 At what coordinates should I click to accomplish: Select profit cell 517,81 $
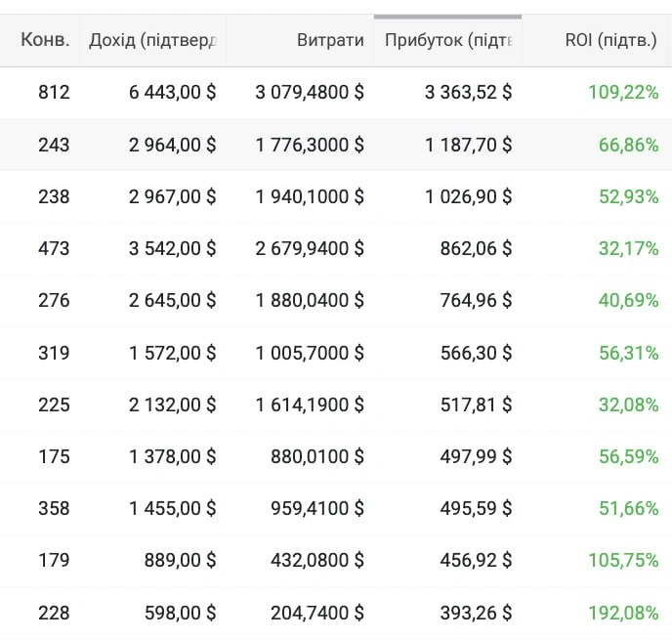pos(476,405)
